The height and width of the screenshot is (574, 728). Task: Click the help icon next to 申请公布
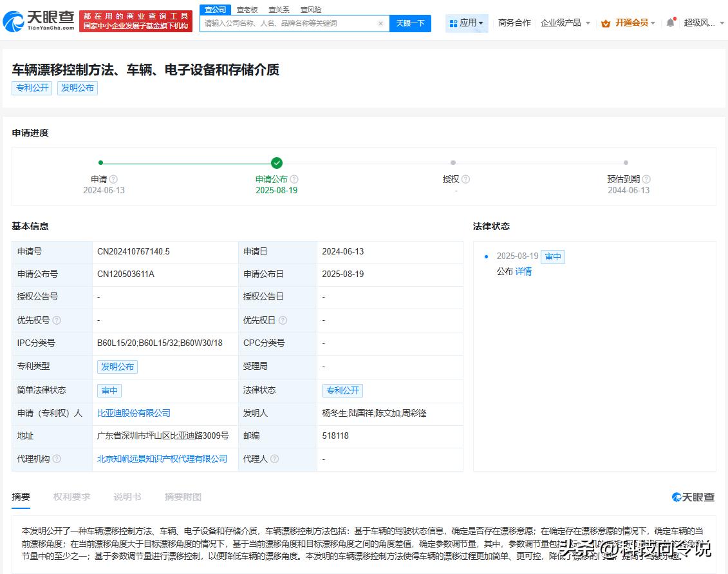[294, 179]
